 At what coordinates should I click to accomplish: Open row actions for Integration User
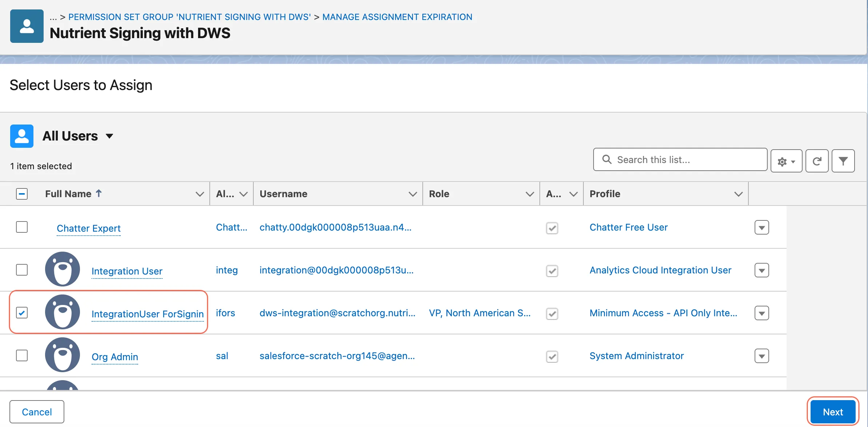pyautogui.click(x=761, y=271)
